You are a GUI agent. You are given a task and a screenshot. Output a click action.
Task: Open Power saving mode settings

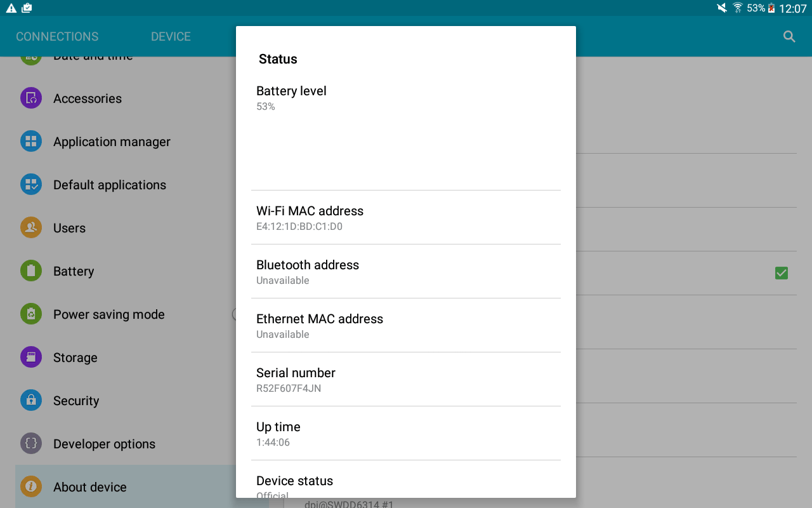tap(126, 314)
